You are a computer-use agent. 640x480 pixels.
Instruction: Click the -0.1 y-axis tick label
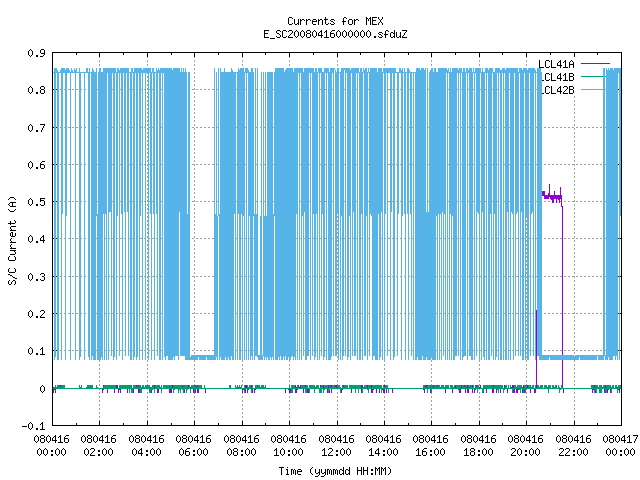pos(33,426)
